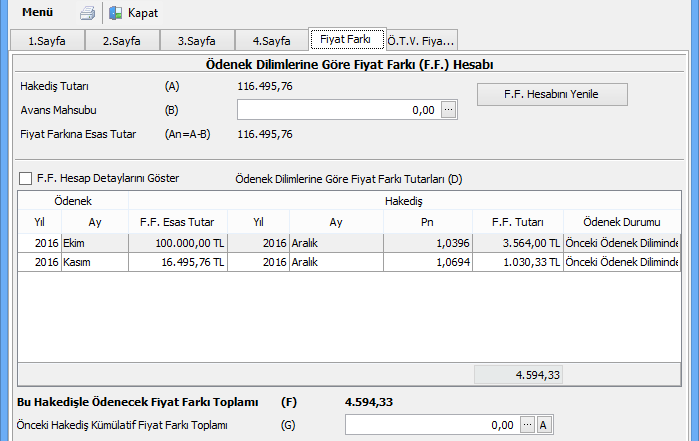Click the Kapat door icon to close
Viewport: 699px width, 441px height.
[x=116, y=13]
